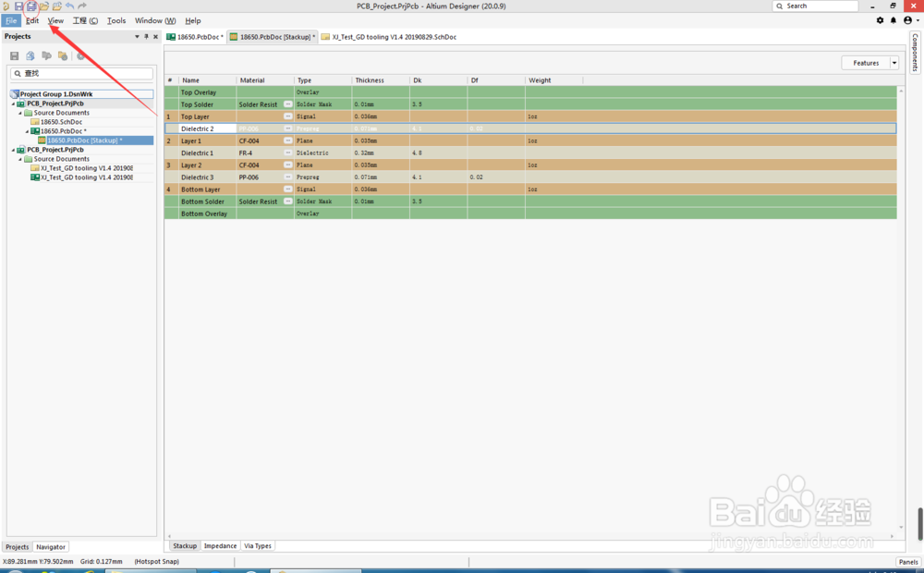The height and width of the screenshot is (573, 924).
Task: Open material picker for Top Layer row
Action: pyautogui.click(x=287, y=116)
